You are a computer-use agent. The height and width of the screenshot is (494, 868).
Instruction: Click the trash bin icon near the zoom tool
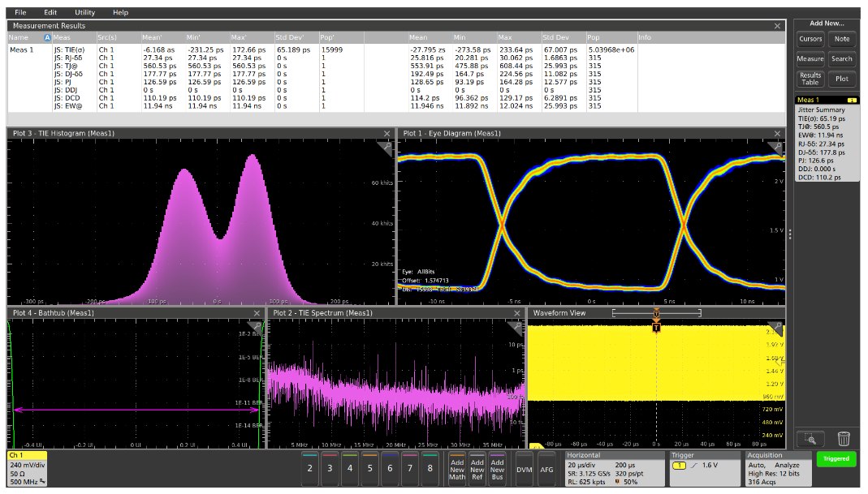[844, 439]
